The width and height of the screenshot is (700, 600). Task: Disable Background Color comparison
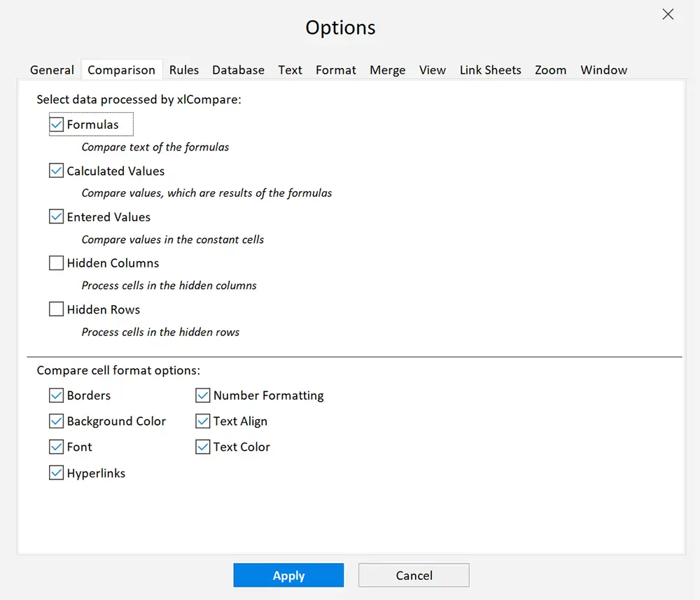point(56,421)
